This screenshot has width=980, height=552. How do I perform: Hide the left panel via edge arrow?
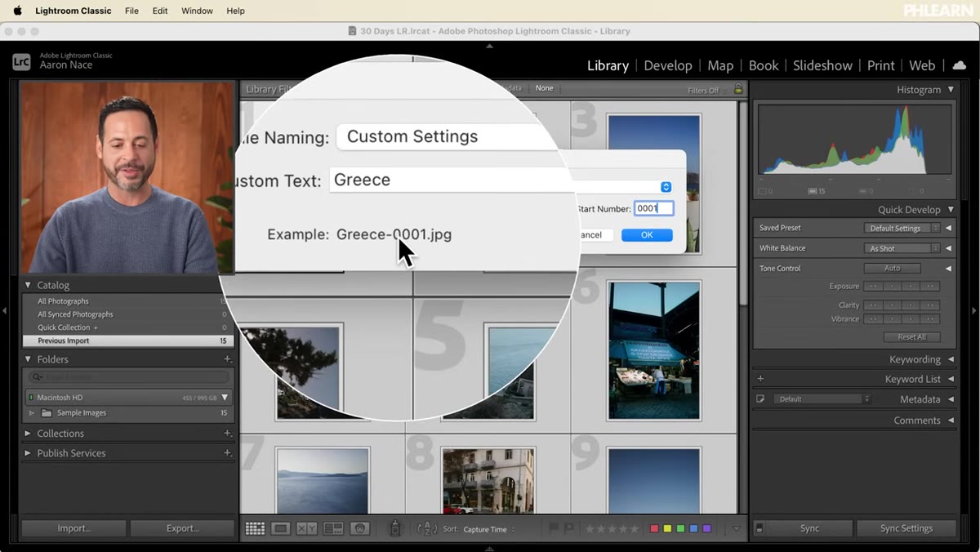click(4, 310)
